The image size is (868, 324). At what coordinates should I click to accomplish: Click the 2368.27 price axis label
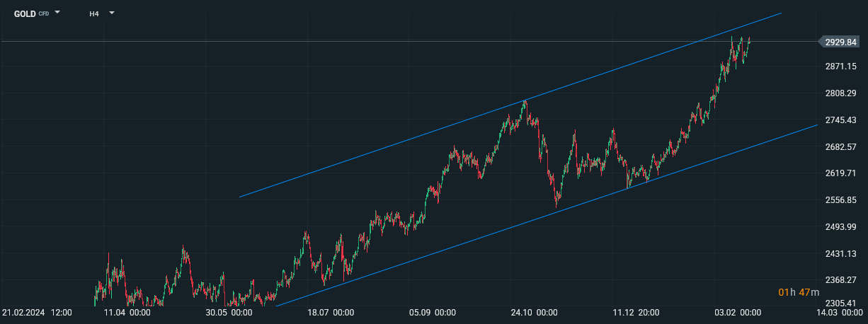click(841, 280)
